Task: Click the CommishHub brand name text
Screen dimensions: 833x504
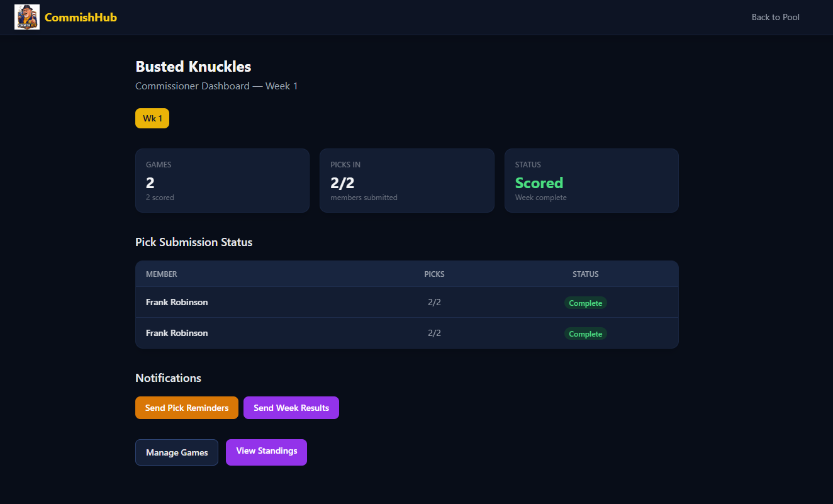Action: (x=81, y=17)
